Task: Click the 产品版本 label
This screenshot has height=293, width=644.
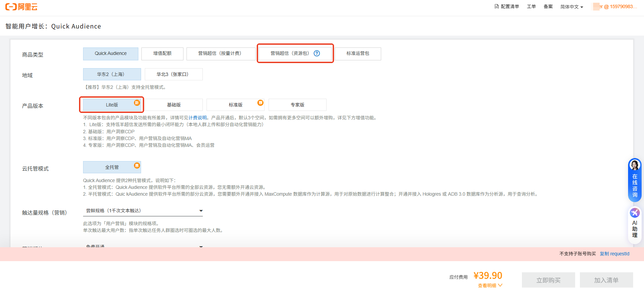Action: [33, 106]
